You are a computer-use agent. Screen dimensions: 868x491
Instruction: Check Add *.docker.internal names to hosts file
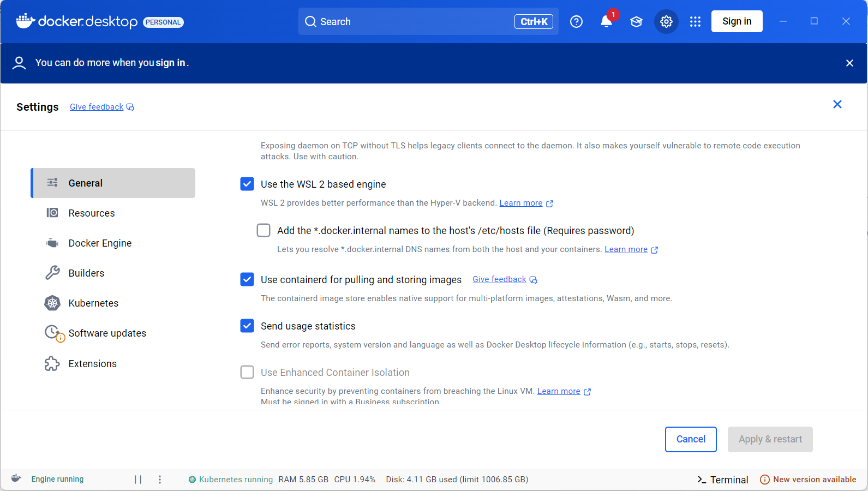tap(264, 230)
